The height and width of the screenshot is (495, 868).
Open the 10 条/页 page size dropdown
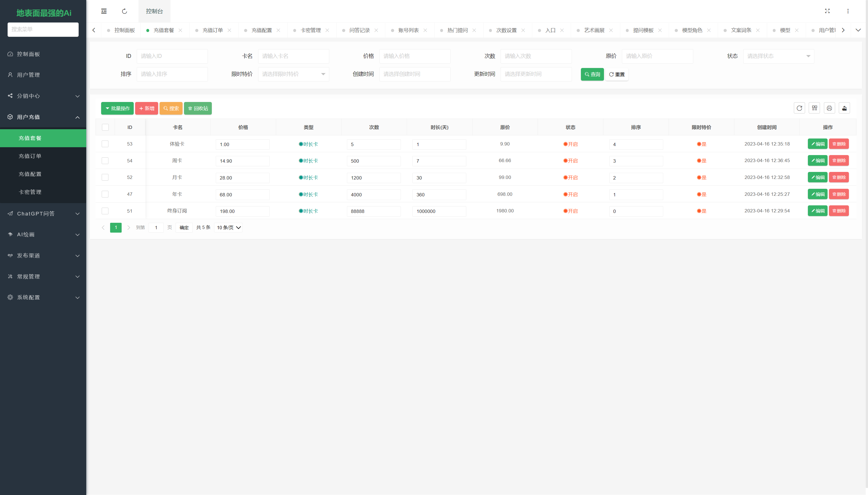point(228,228)
